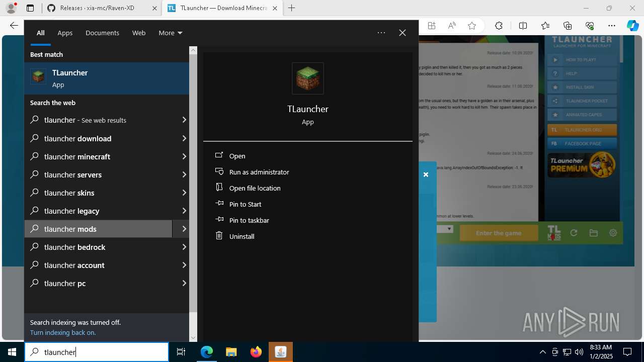Open Edge settings and more menu
Screen dimensions: 644x362
click(611, 26)
